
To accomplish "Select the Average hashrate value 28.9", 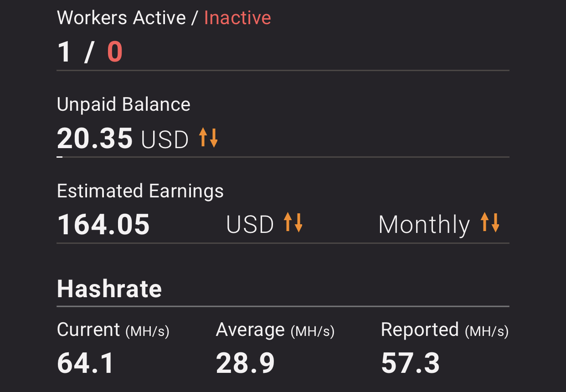I will (x=246, y=363).
